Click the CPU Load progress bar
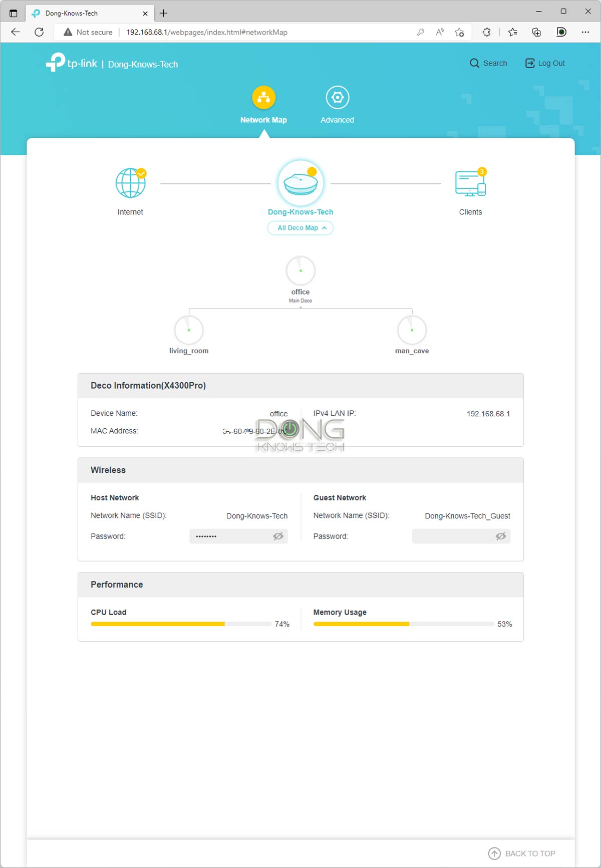 click(x=181, y=624)
